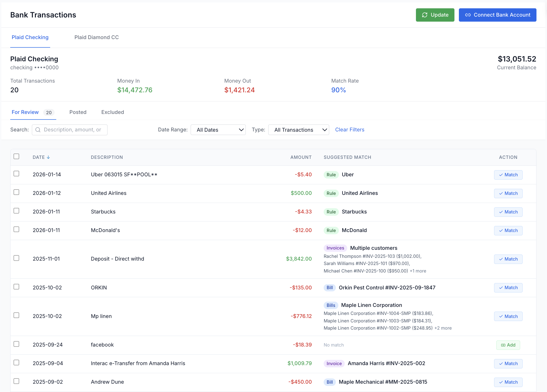Open the Type dropdown showing All Transactions
The image size is (547, 392).
[298, 129]
